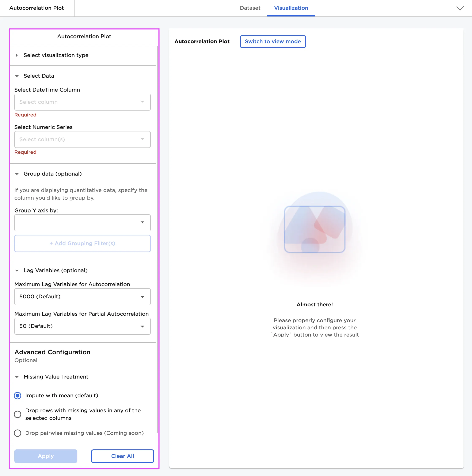Open the Select Numeric Series dropdown

[x=82, y=139]
